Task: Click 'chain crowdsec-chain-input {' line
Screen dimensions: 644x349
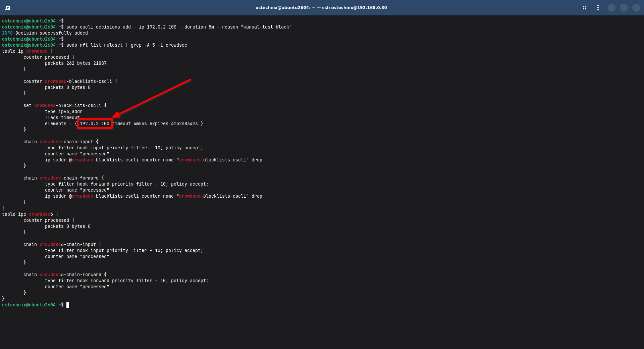Action: (61, 142)
